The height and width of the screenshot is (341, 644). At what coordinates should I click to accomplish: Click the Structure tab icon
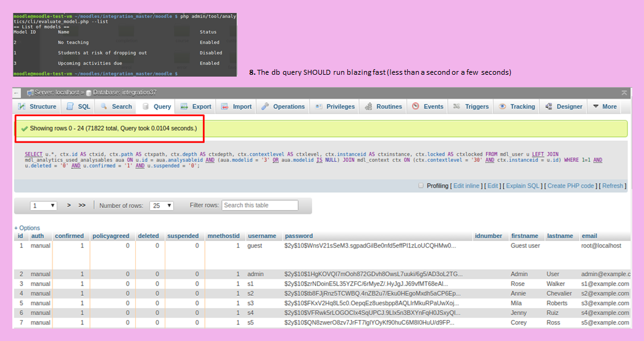pyautogui.click(x=22, y=106)
